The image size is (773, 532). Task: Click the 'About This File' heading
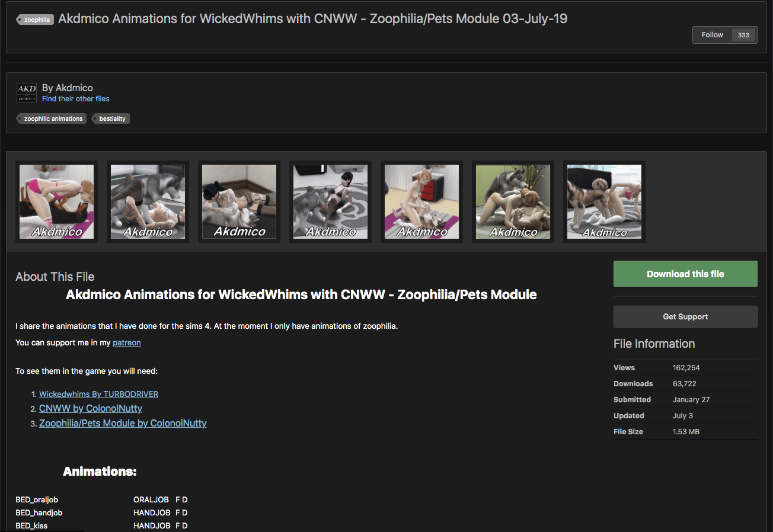tap(55, 277)
